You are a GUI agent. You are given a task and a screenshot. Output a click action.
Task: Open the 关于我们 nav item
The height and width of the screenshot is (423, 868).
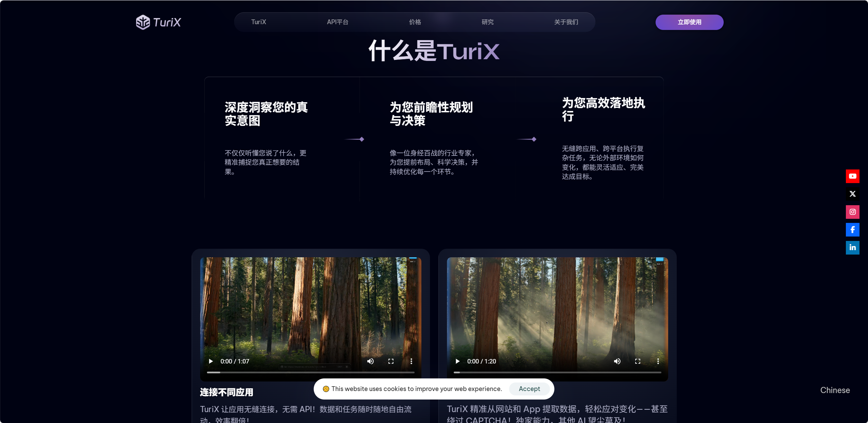pyautogui.click(x=566, y=22)
